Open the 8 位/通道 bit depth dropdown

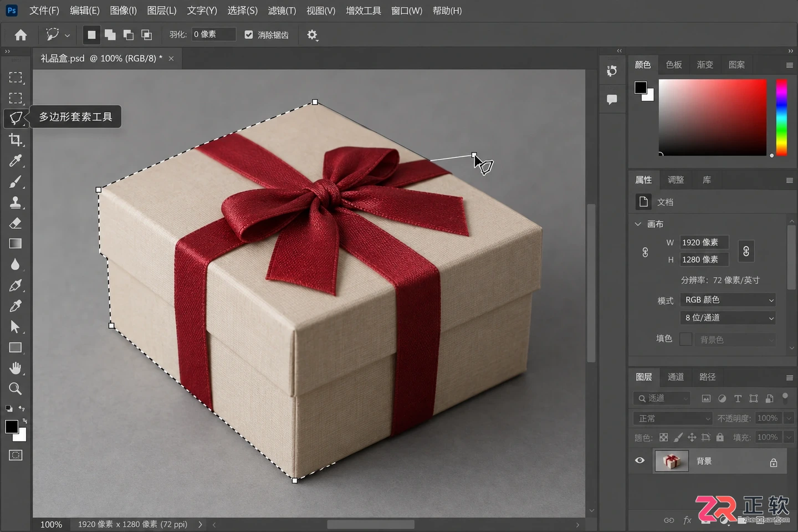[728, 318]
